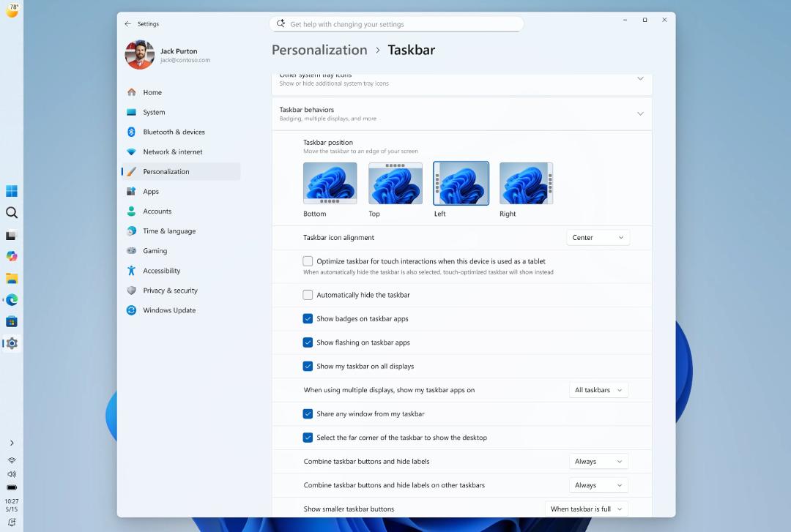
Task: Open Combine taskbar buttons and hide labels dropdown
Action: click(x=598, y=462)
